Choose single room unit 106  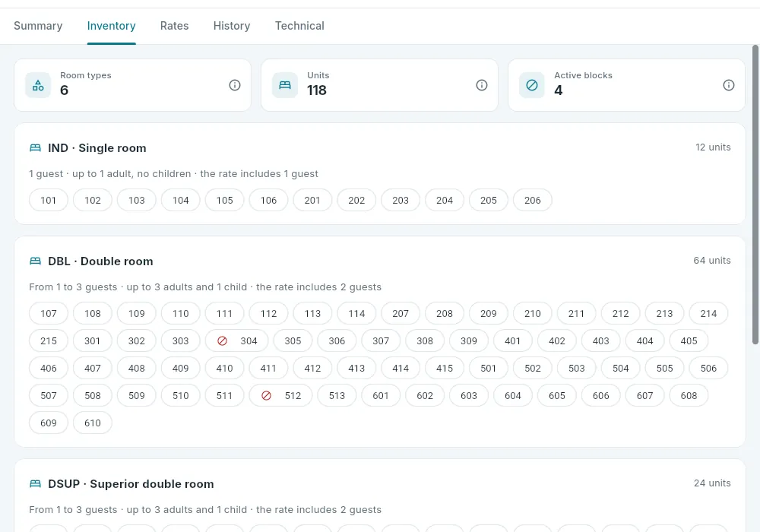pyautogui.click(x=268, y=200)
